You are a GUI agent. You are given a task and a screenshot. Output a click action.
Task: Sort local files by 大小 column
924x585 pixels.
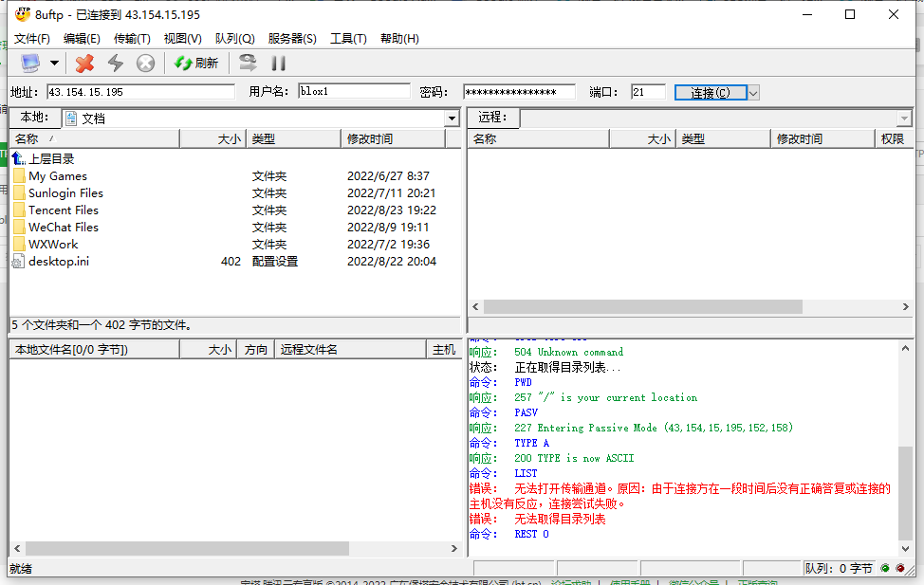tap(213, 139)
